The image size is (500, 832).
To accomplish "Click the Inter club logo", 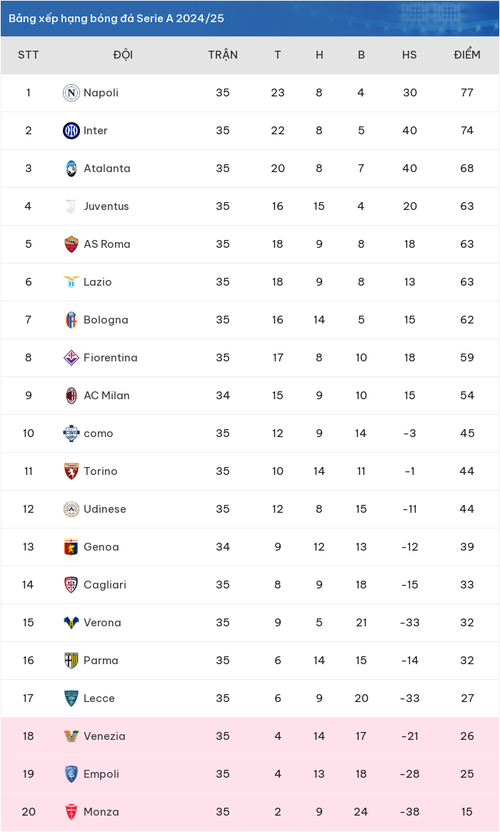I will pyautogui.click(x=71, y=131).
